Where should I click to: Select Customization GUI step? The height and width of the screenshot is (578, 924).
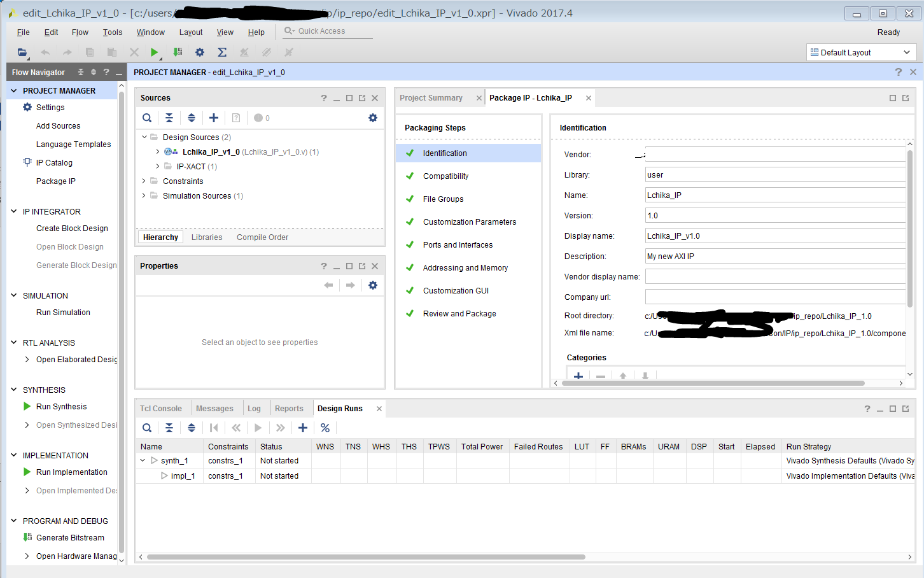pos(456,291)
